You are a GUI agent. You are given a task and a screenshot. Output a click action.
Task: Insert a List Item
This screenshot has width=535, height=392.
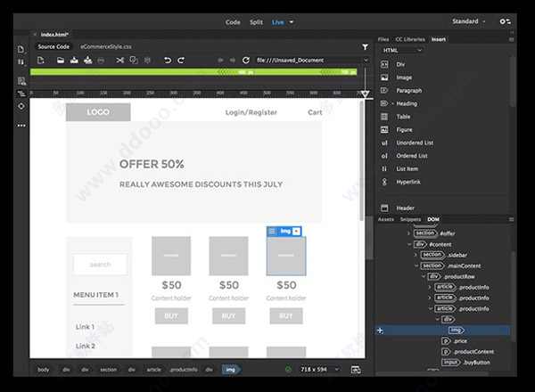point(407,169)
